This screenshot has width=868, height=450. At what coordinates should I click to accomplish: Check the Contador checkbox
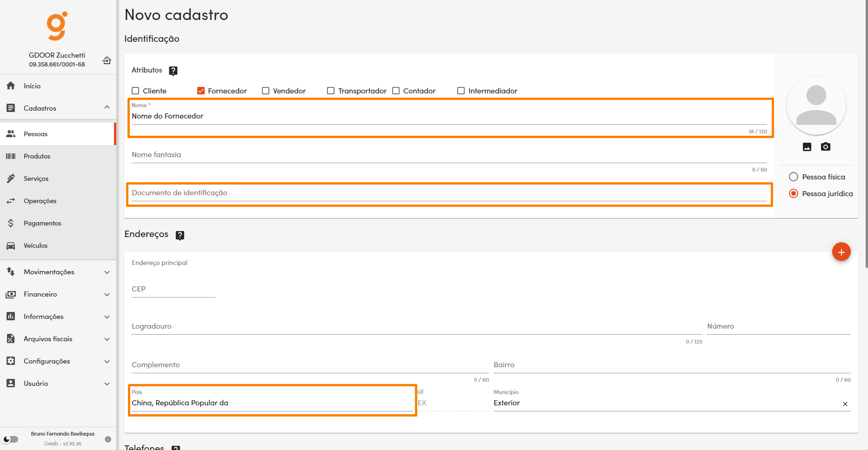(396, 91)
